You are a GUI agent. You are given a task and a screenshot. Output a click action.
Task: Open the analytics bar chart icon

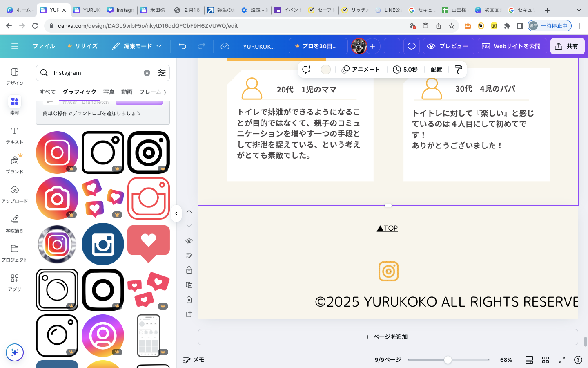pyautogui.click(x=392, y=46)
